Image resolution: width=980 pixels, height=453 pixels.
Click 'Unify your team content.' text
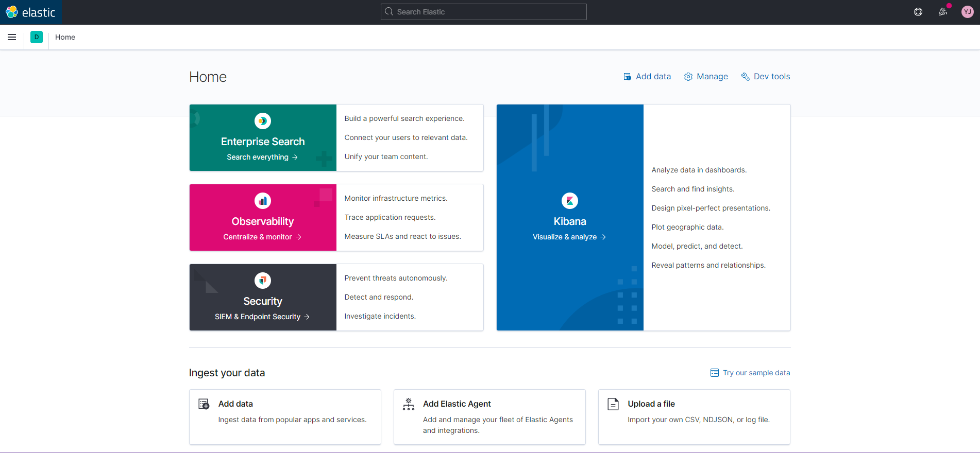[x=386, y=156]
